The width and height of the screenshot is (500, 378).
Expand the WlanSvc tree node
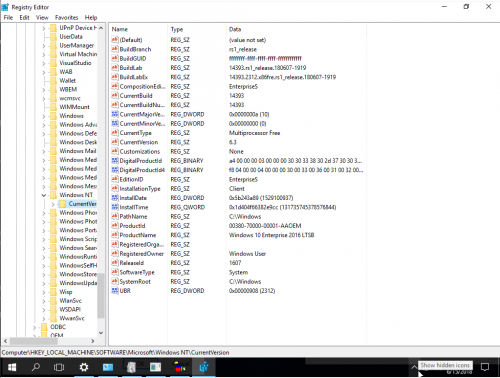[x=44, y=301]
